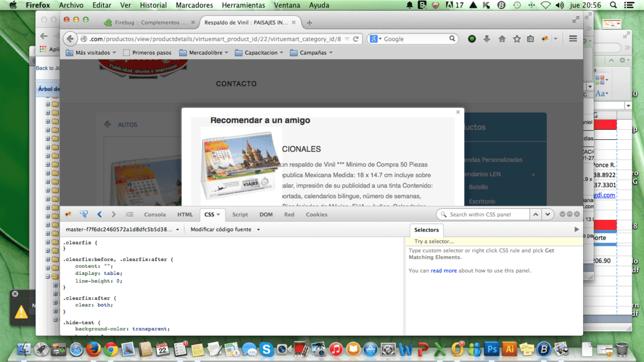Click the green circle toolbar addon icon
The image size is (644, 362).
pyautogui.click(x=472, y=39)
